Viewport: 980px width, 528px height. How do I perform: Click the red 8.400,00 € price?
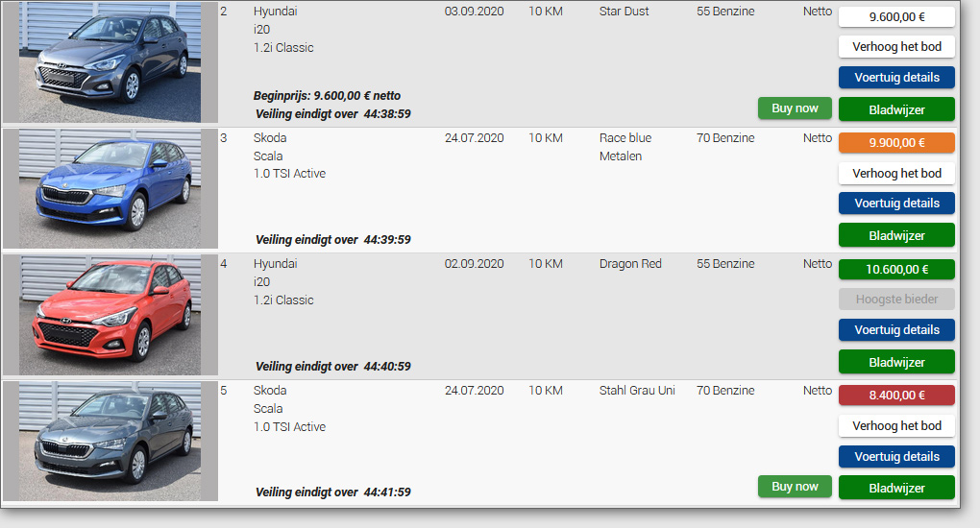(896, 395)
